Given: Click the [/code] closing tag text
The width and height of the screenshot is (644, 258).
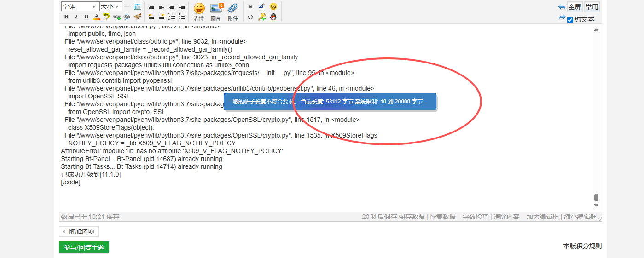Looking at the screenshot, I should click(71, 182).
